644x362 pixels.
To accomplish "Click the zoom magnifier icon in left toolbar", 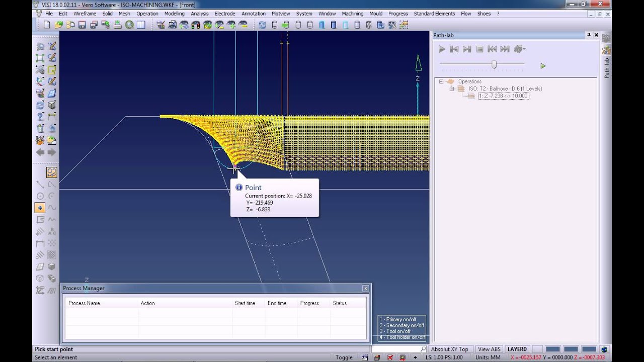I will tap(40, 46).
